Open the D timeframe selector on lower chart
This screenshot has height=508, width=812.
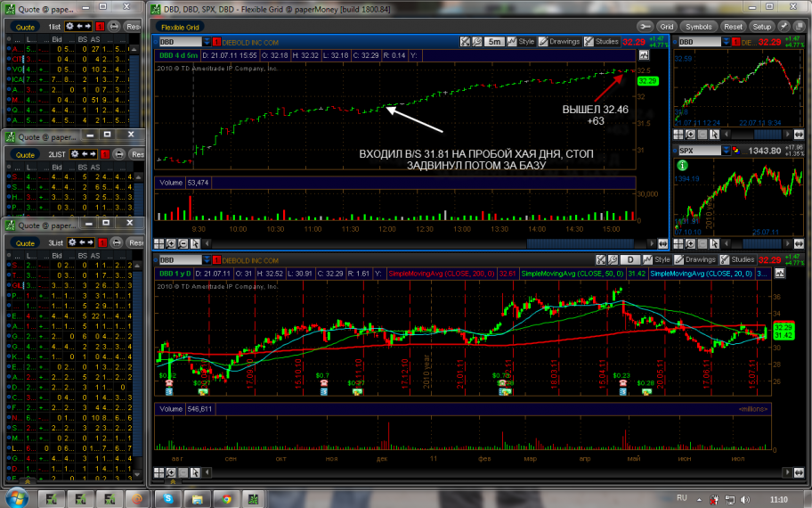(x=630, y=259)
